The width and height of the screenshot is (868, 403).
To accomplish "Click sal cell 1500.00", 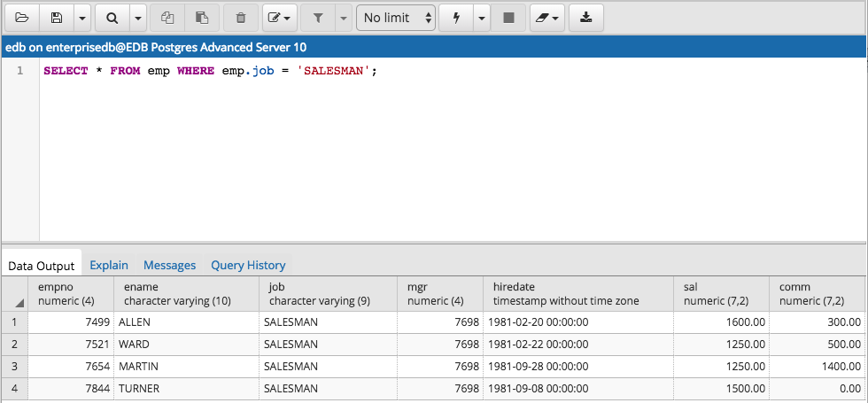I will click(722, 389).
